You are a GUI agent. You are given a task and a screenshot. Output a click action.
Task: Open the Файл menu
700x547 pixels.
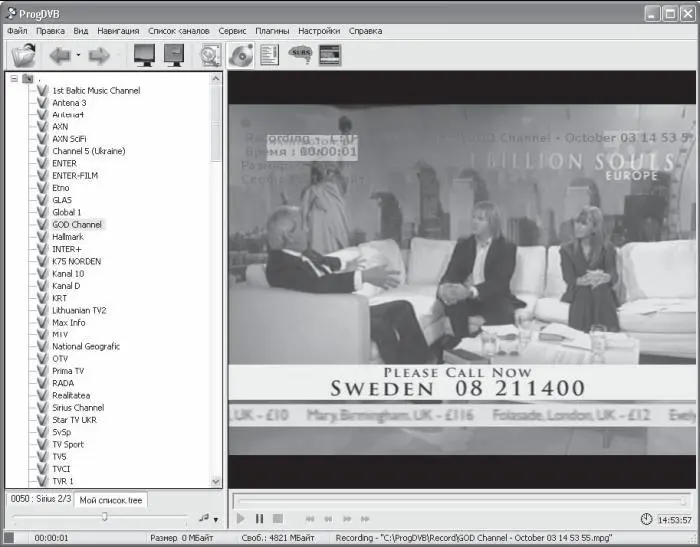(x=17, y=31)
